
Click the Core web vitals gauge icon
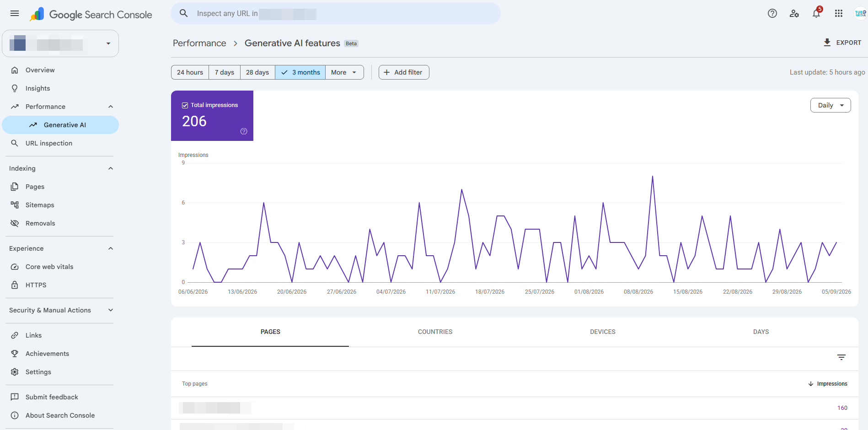point(15,267)
